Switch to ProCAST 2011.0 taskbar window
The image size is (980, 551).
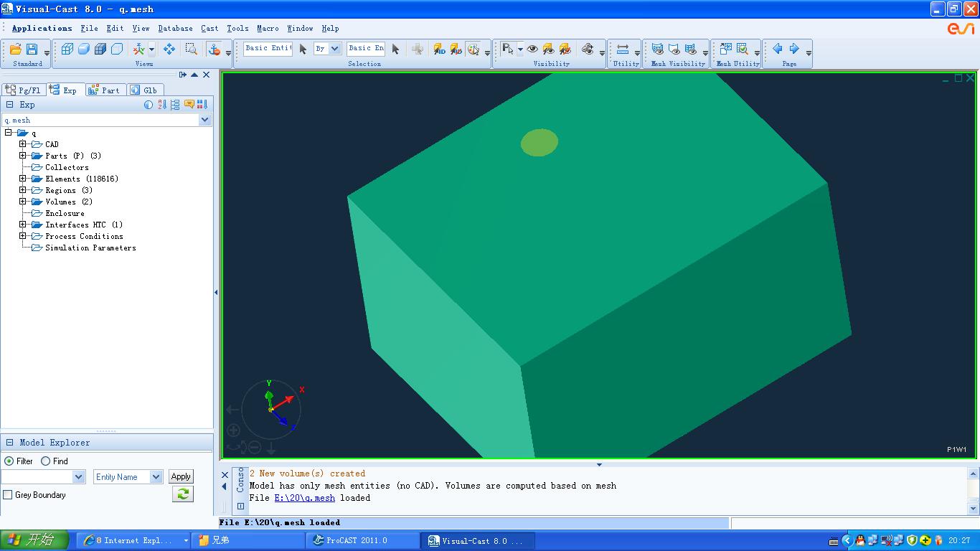pyautogui.click(x=362, y=540)
